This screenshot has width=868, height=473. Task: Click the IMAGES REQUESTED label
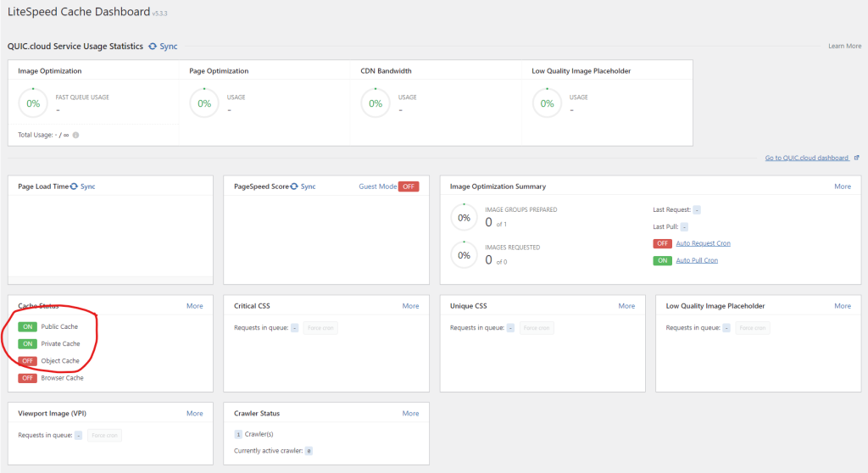click(513, 248)
